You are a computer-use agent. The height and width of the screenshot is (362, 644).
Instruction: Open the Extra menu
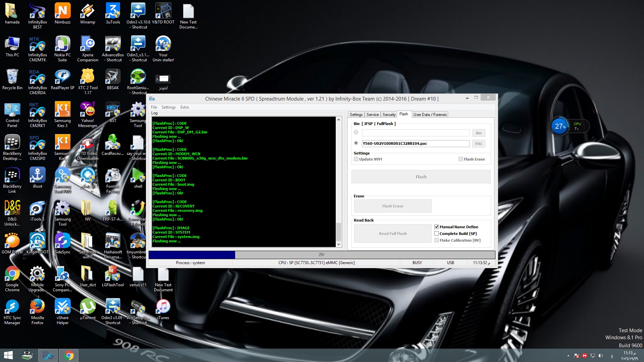184,107
